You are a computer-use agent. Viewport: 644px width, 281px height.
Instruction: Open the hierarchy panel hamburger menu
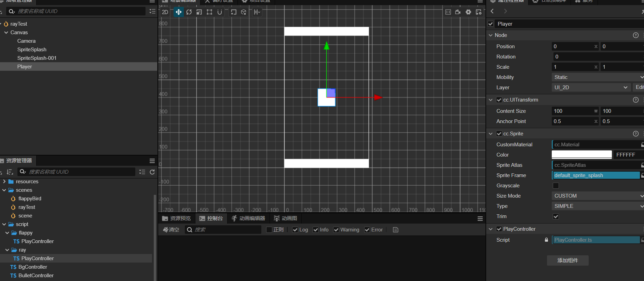click(152, 1)
